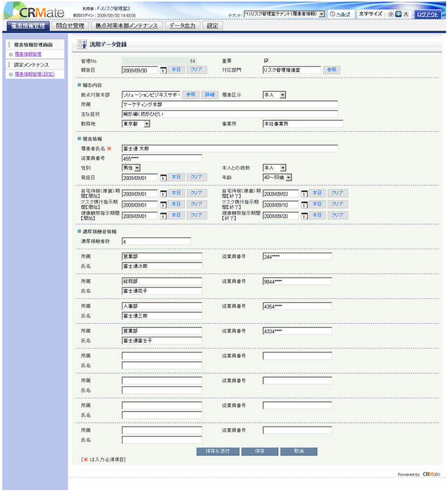Expand the 性別 dropdown showing 男性
448x492 pixels.
coord(137,168)
